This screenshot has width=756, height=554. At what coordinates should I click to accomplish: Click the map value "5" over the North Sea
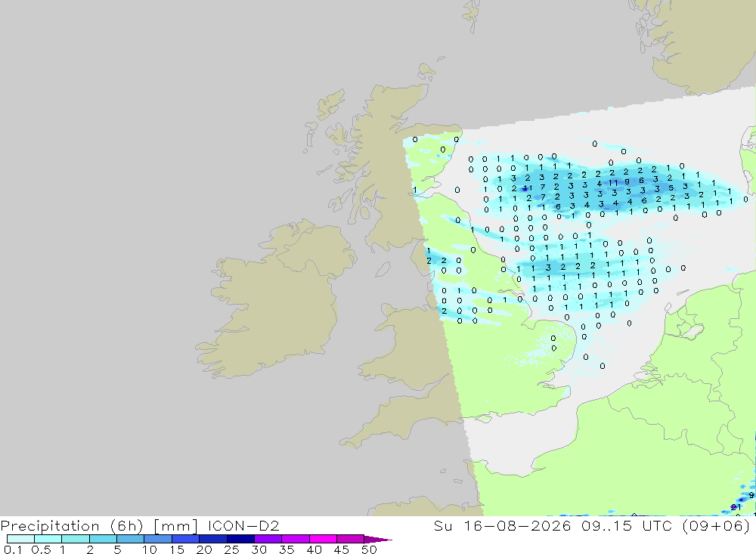(x=671, y=187)
